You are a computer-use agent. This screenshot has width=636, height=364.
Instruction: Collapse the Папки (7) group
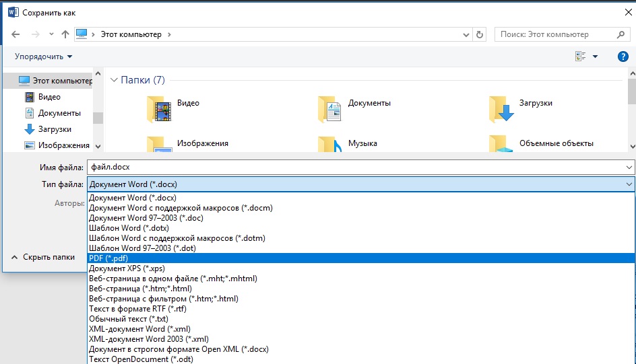click(x=113, y=80)
